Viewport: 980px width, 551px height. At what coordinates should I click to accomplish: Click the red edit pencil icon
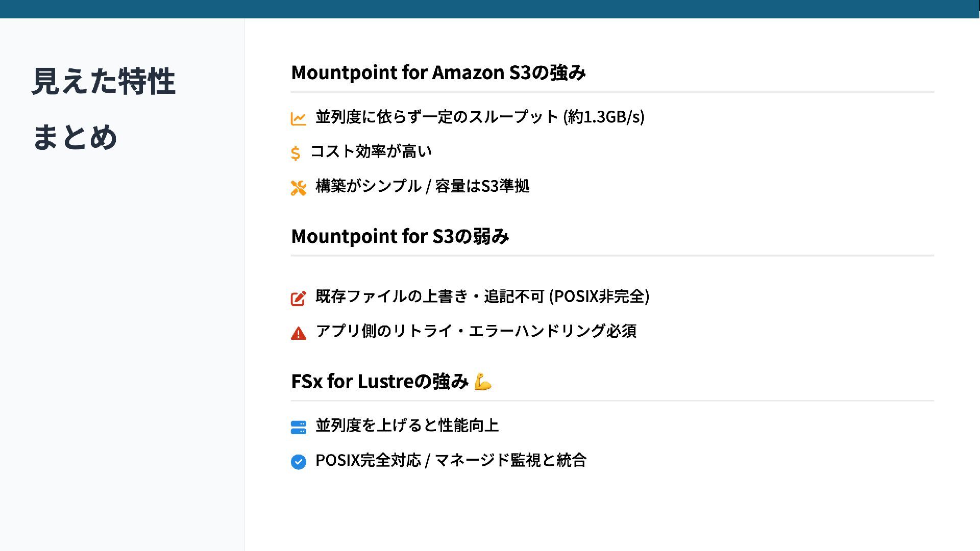298,298
